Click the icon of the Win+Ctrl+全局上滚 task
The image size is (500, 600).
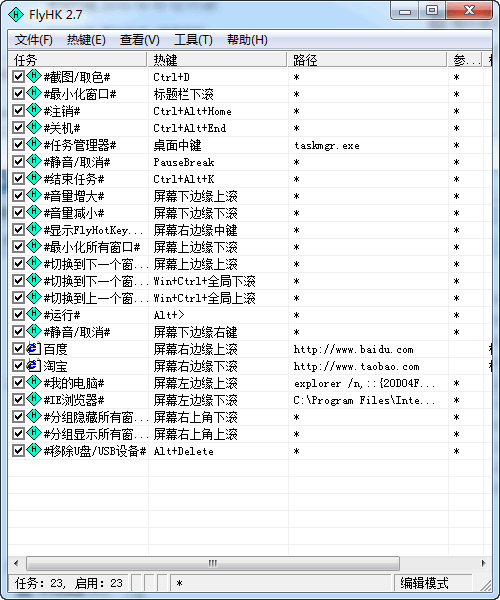tap(34, 297)
